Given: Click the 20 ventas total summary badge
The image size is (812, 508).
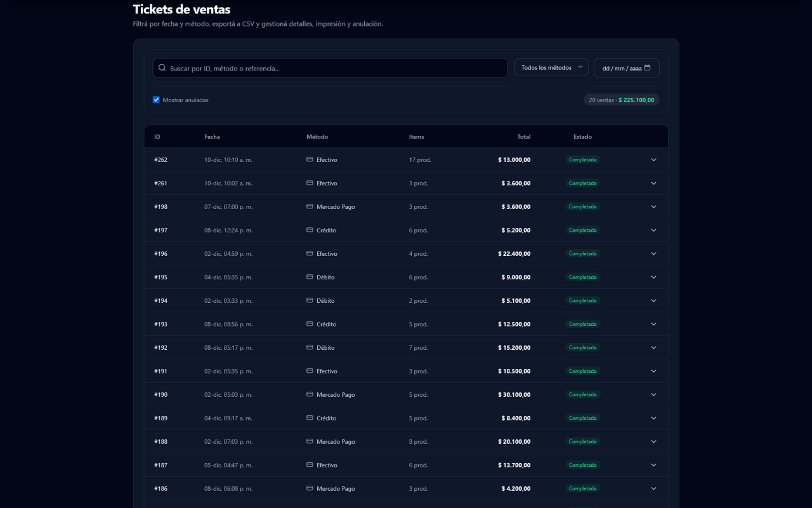Looking at the screenshot, I should pyautogui.click(x=621, y=100).
